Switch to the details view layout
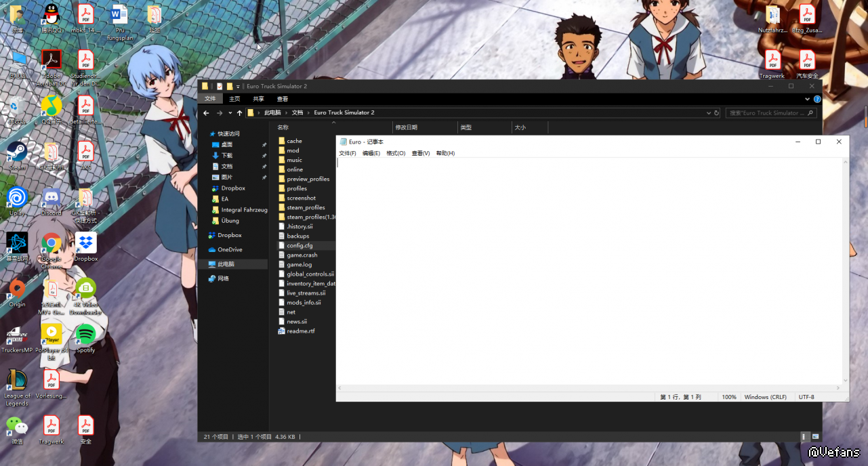Screen dimensions: 868x466 pyautogui.click(x=804, y=437)
